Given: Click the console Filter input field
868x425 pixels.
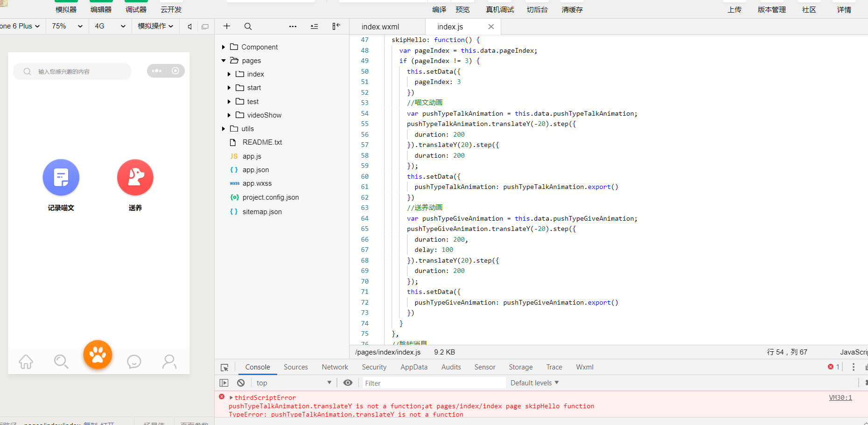Looking at the screenshot, I should (434, 383).
